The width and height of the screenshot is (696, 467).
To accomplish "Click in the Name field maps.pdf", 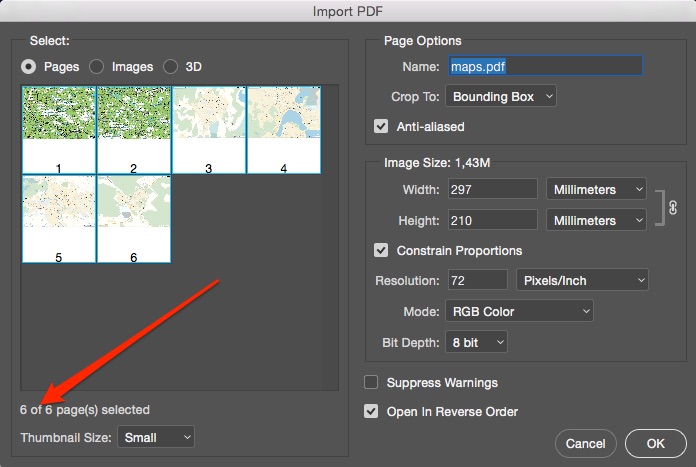I will pos(543,67).
